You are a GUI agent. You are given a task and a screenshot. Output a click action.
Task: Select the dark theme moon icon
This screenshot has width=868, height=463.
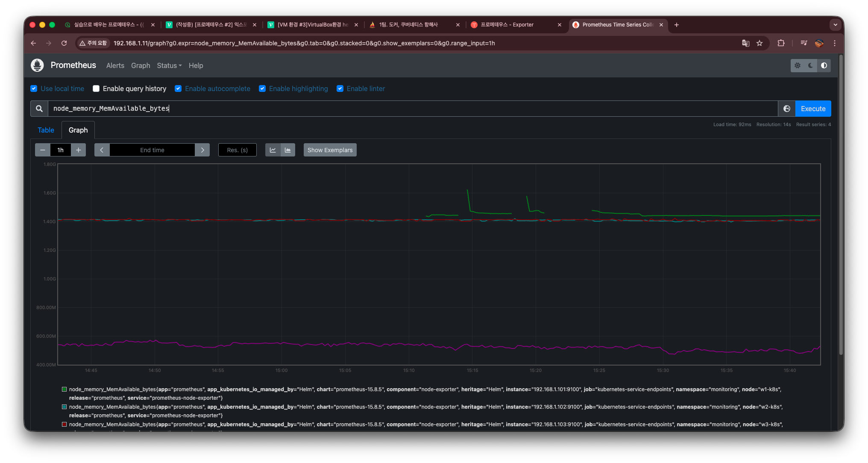coord(810,65)
